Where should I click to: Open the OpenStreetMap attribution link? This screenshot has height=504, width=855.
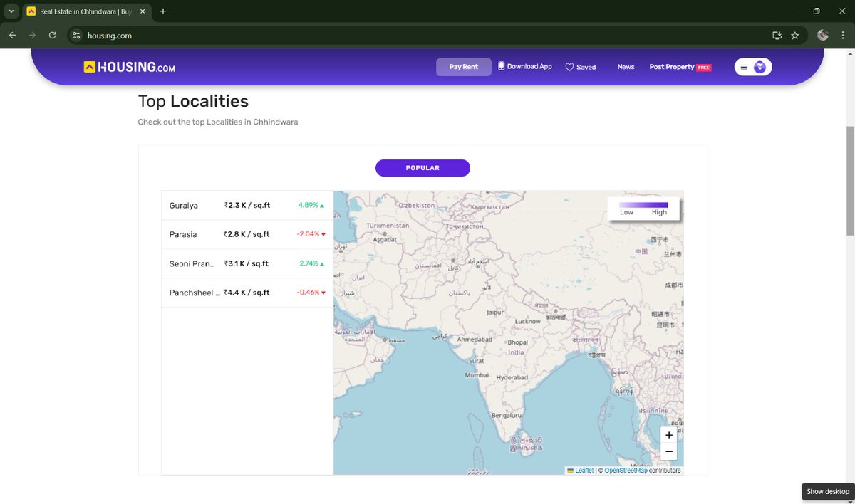coord(626,471)
